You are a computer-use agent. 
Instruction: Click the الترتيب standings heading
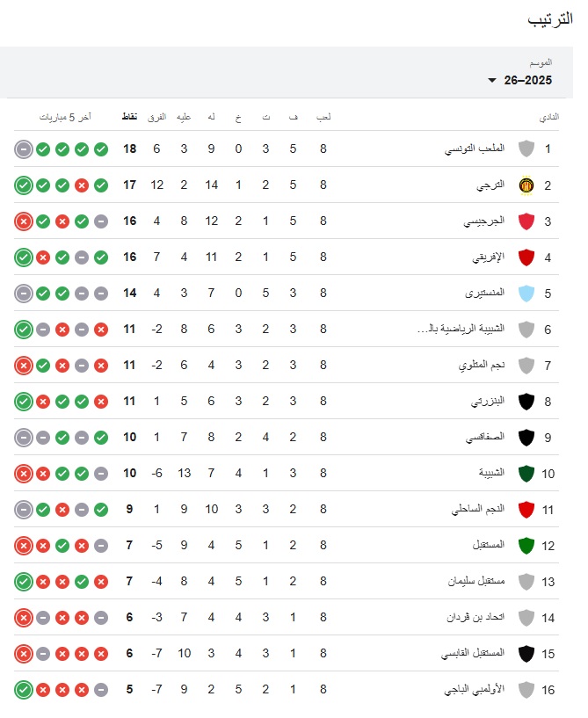[x=549, y=19]
